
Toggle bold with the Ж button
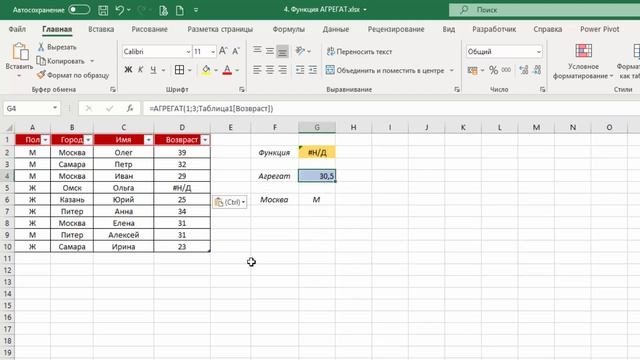tap(128, 70)
